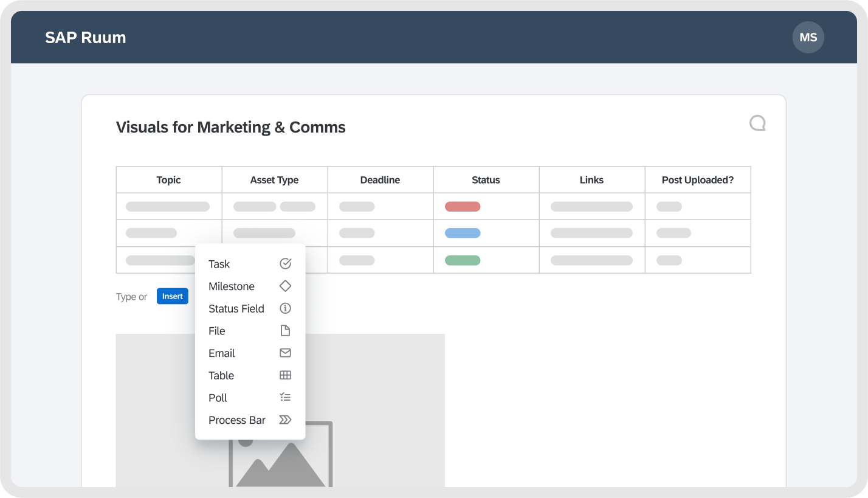This screenshot has width=868, height=498.
Task: Click the red status pill
Action: 463,207
